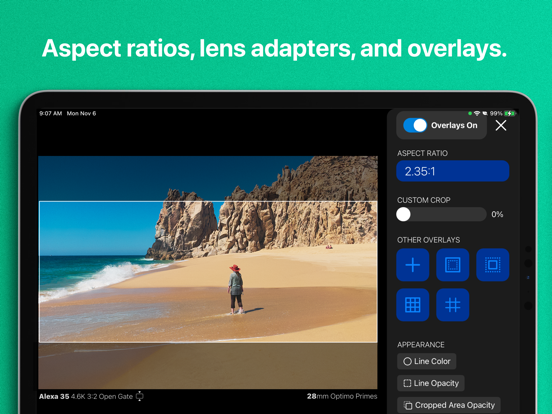Click the battery icon in status bar
The image size is (552, 414).
510,113
